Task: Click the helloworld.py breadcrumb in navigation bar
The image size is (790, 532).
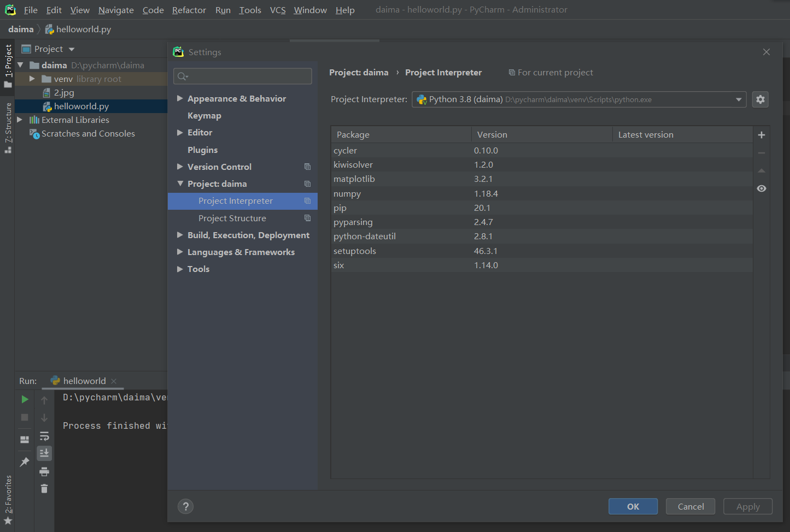Action: point(78,29)
